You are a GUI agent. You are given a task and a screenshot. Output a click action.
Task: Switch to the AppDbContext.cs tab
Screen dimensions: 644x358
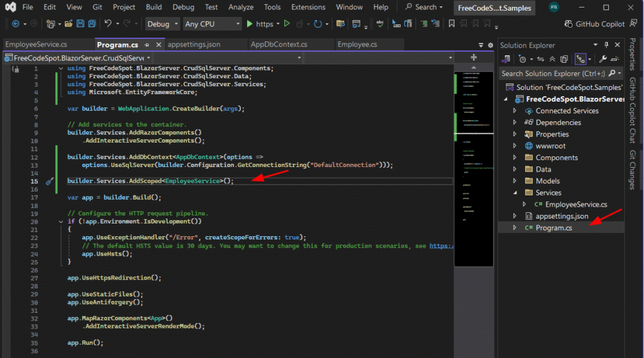coord(279,45)
